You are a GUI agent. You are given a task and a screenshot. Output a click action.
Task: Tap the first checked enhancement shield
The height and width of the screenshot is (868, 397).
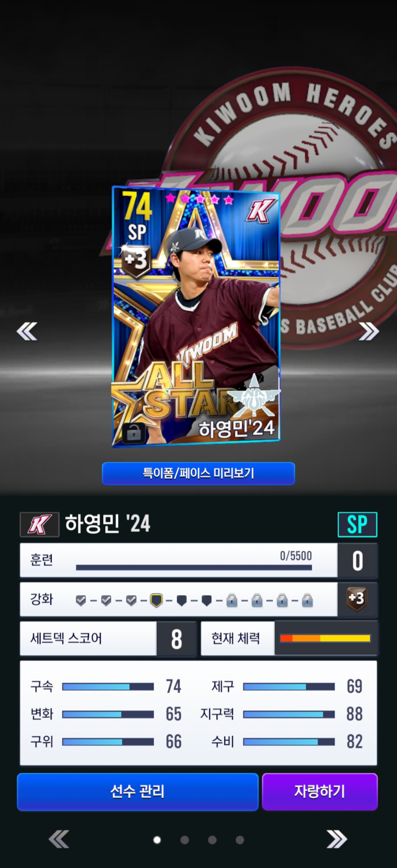click(81, 600)
